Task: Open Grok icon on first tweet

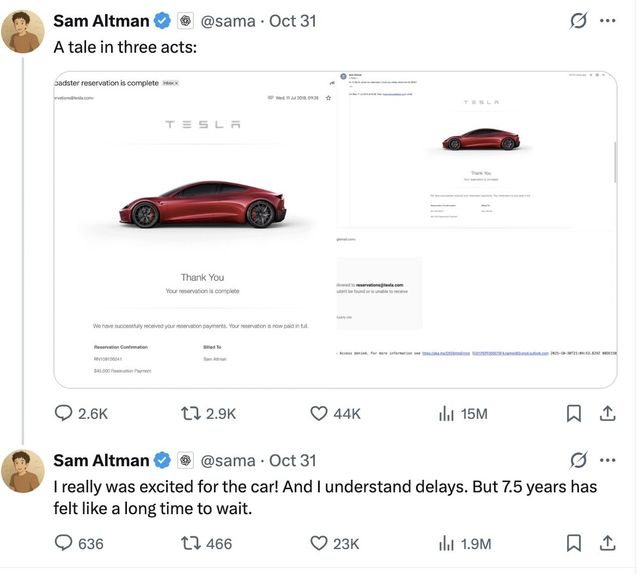Action: (577, 21)
